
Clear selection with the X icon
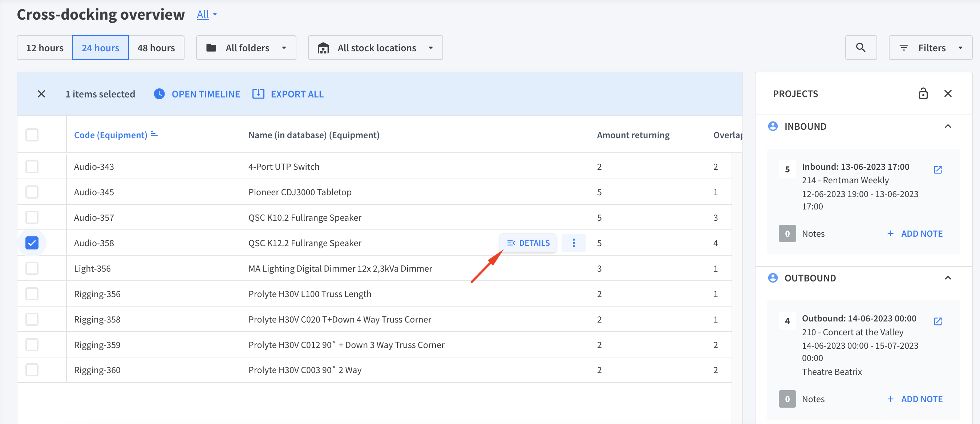coord(41,94)
